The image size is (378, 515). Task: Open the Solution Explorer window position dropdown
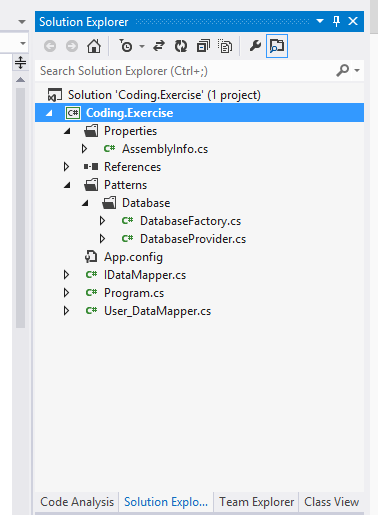[x=320, y=21]
